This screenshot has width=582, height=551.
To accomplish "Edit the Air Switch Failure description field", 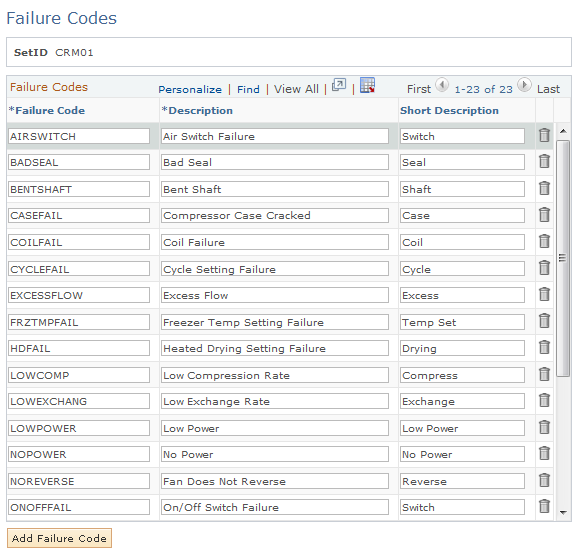I will [275, 136].
